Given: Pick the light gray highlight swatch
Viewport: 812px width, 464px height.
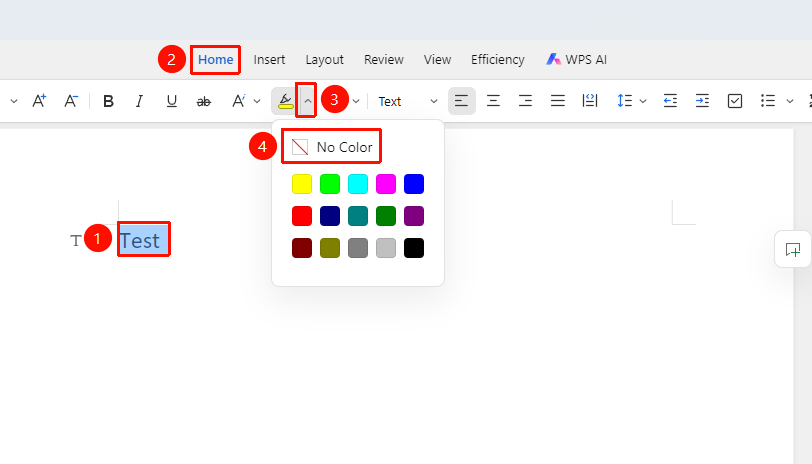Looking at the screenshot, I should (386, 248).
